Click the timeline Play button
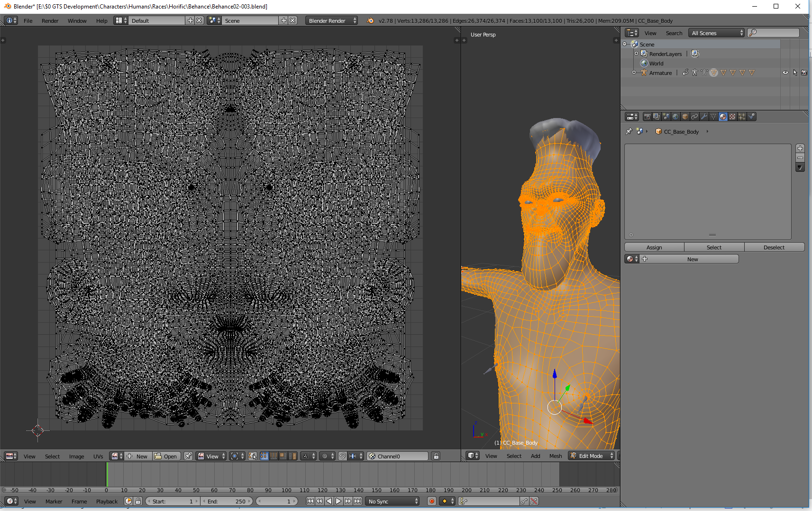812x511 pixels. [x=338, y=501]
